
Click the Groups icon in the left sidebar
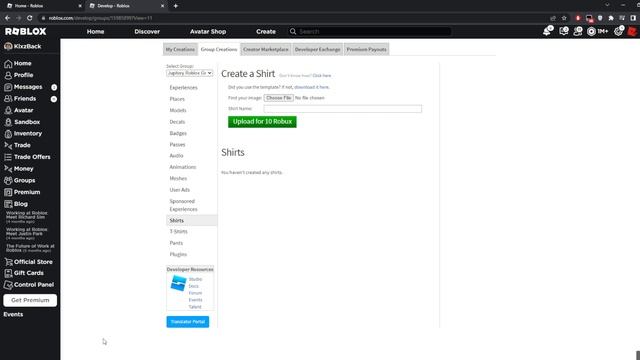coord(8,180)
